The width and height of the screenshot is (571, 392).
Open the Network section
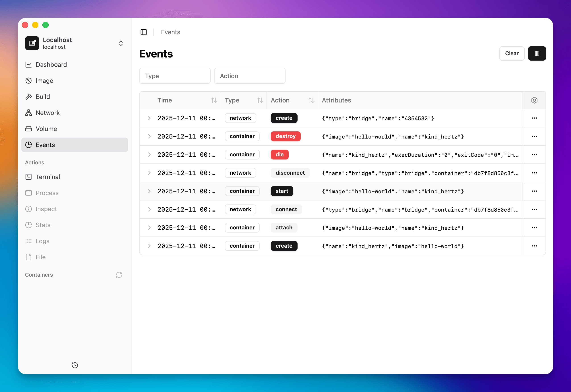pyautogui.click(x=48, y=113)
